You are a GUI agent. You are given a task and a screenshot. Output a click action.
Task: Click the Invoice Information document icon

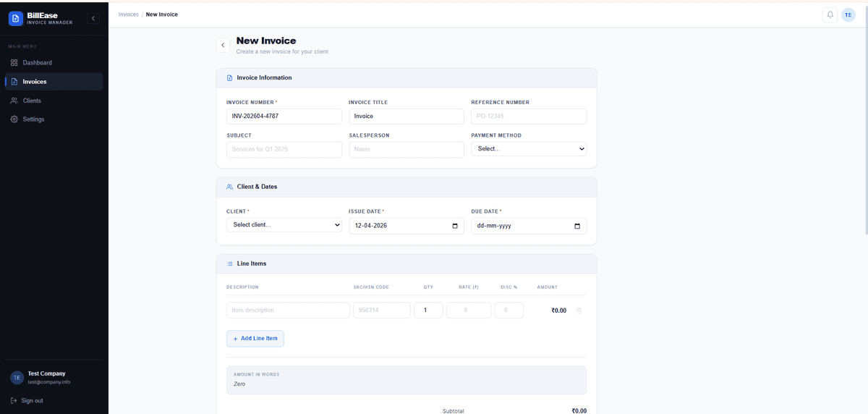[x=230, y=77]
